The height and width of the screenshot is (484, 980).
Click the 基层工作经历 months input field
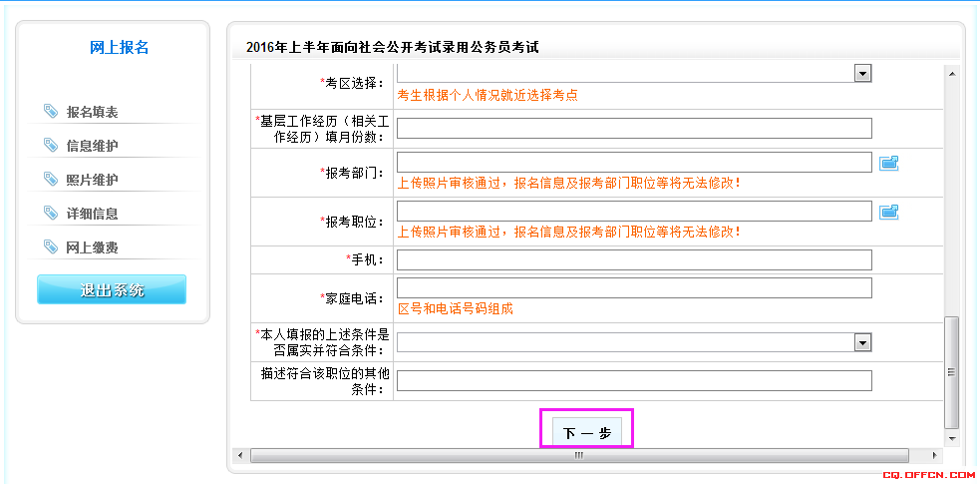[x=634, y=128]
